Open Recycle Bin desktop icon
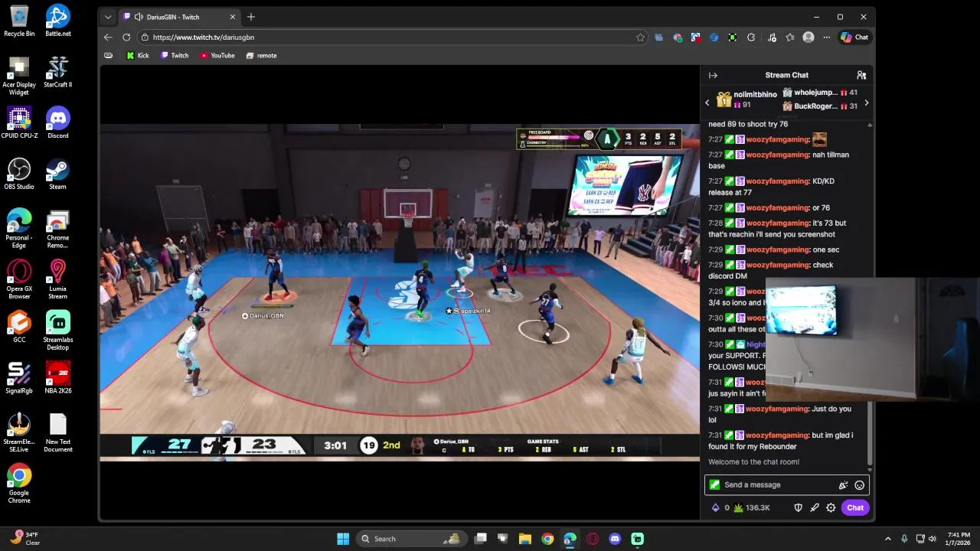980x551 pixels. point(19,21)
